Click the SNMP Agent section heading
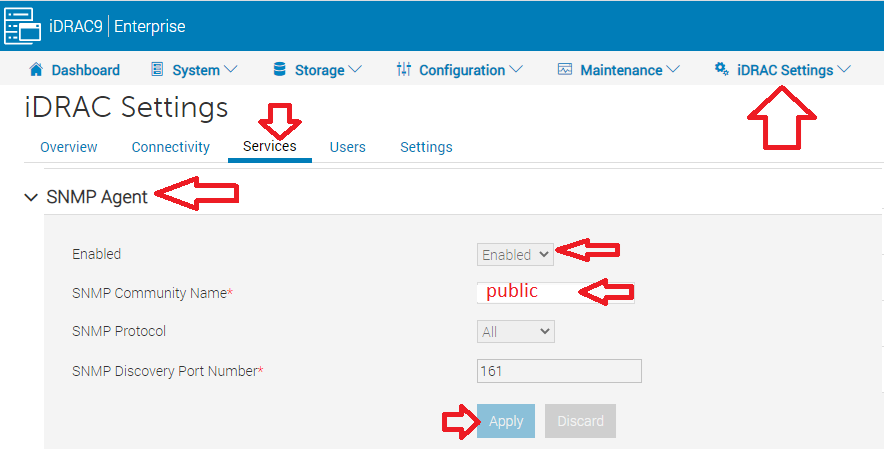The height and width of the screenshot is (449, 884). pos(97,197)
